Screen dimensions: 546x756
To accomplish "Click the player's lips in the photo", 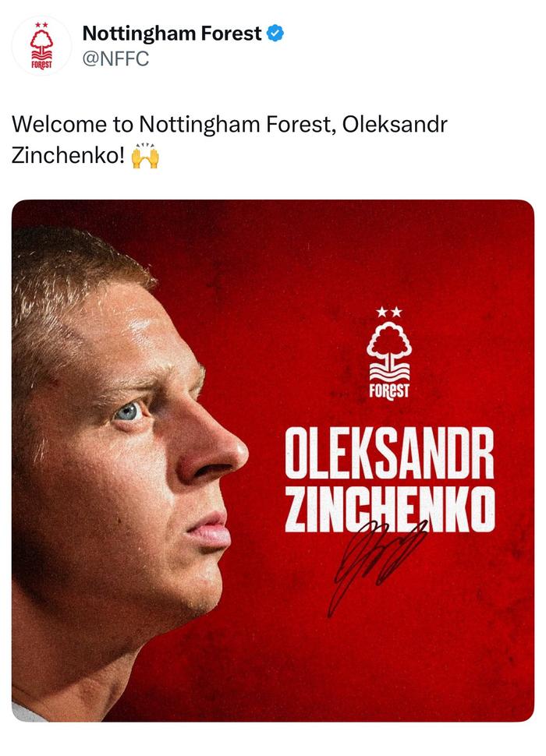I will tap(209, 530).
